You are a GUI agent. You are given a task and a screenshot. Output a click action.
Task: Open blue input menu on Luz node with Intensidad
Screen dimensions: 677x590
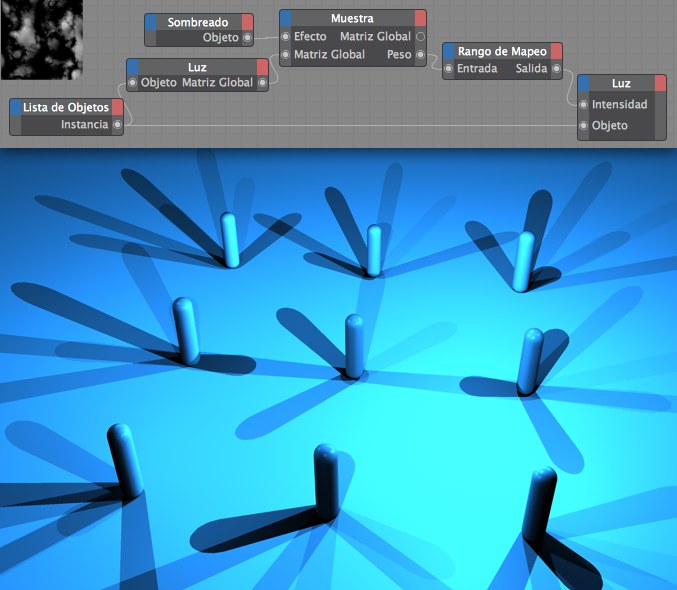[x=584, y=83]
